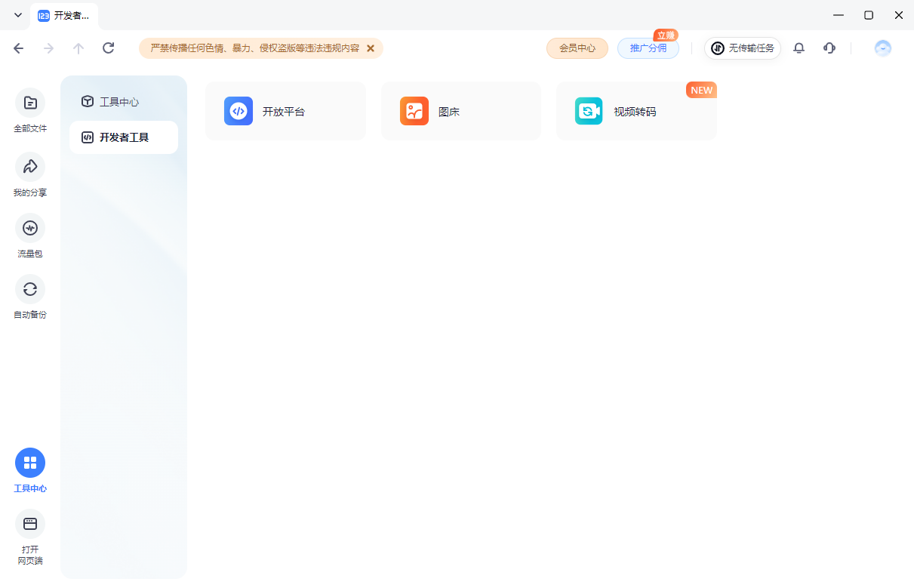
Task: Click the orange 图床 icon
Action: 414,111
